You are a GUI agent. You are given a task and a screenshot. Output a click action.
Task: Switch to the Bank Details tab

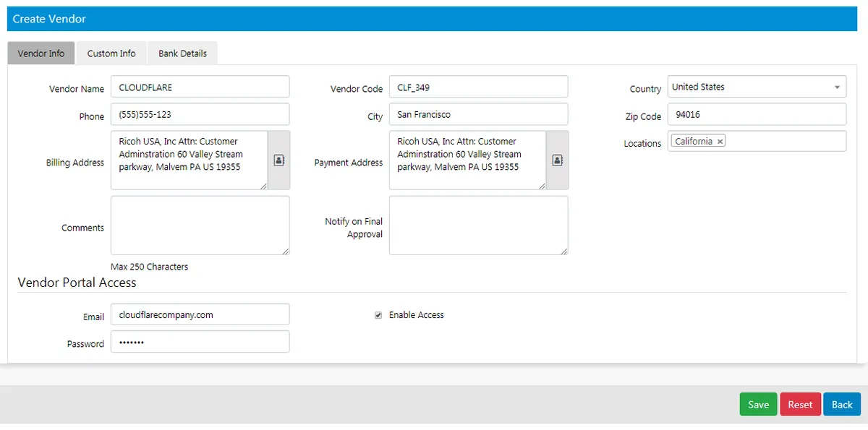(182, 53)
